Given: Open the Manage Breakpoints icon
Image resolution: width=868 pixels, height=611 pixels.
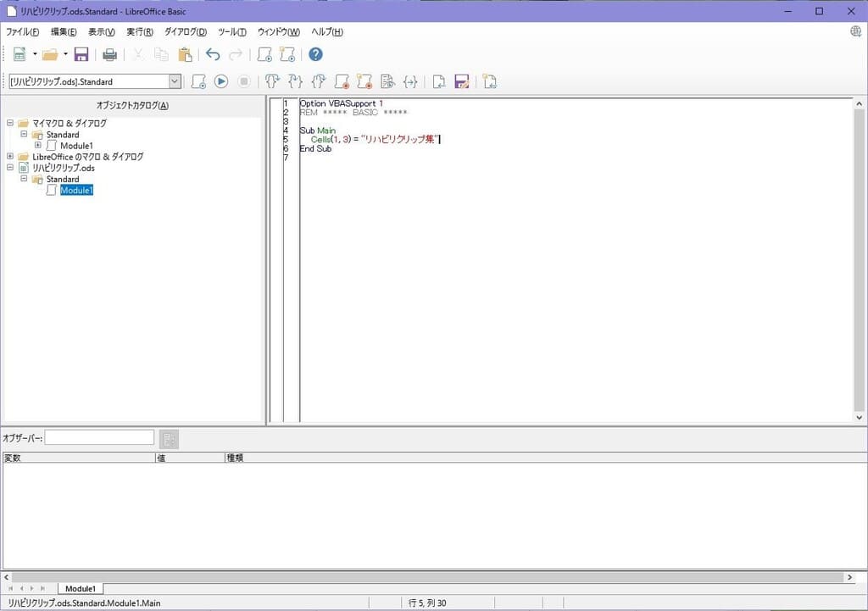Looking at the screenshot, I should 364,81.
